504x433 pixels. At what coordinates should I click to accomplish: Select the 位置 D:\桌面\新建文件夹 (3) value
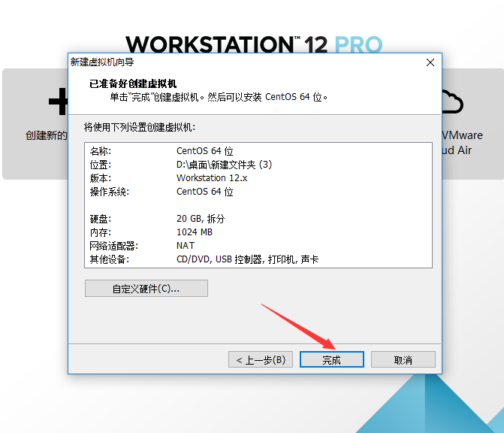pyautogui.click(x=224, y=165)
